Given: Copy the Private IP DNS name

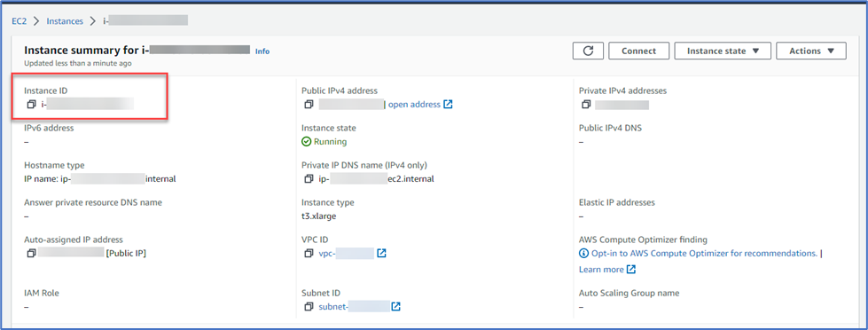Looking at the screenshot, I should point(309,179).
